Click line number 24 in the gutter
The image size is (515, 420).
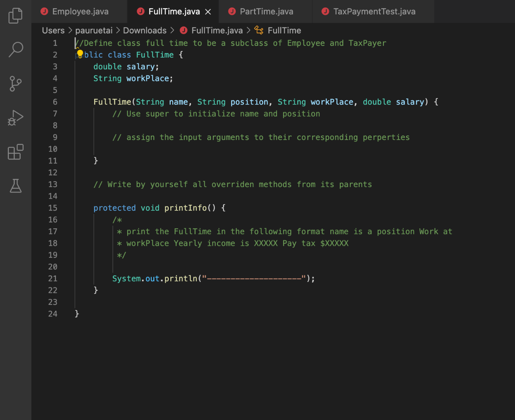[53, 314]
